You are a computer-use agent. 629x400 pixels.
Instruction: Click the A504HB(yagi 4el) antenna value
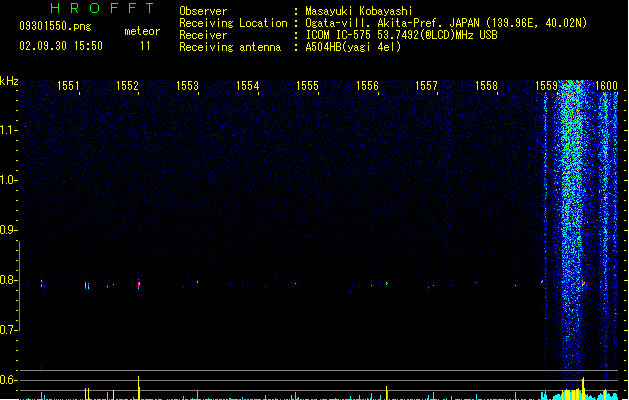coord(353,47)
